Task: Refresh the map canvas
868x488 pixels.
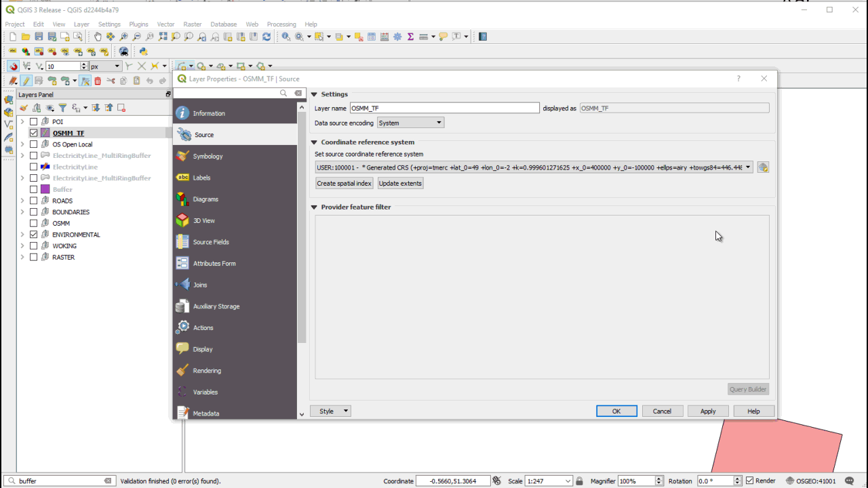Action: pyautogui.click(x=267, y=37)
